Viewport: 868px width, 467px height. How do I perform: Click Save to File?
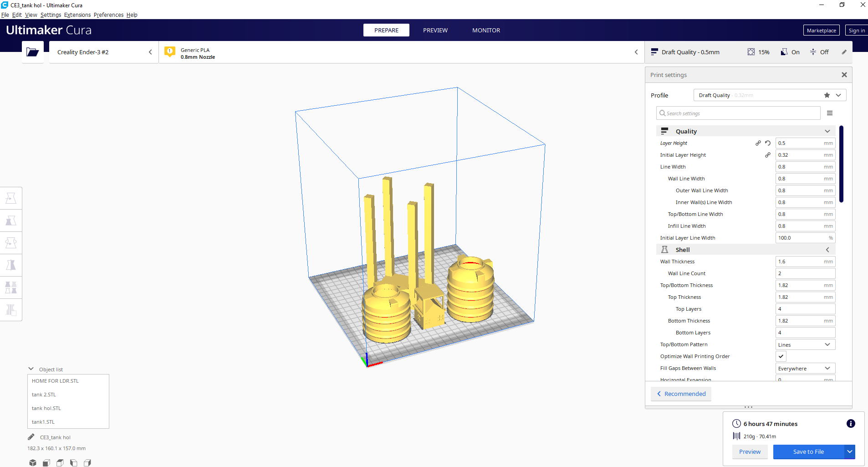coord(808,452)
